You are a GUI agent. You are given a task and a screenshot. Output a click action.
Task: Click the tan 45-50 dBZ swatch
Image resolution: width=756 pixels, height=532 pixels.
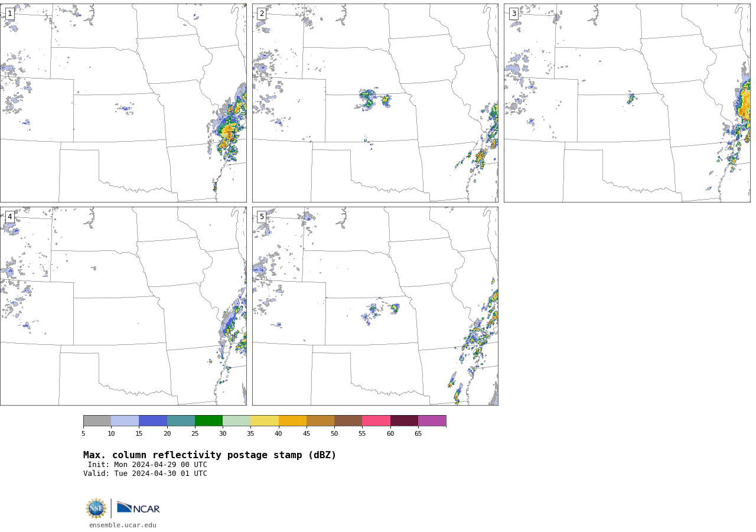coord(320,421)
